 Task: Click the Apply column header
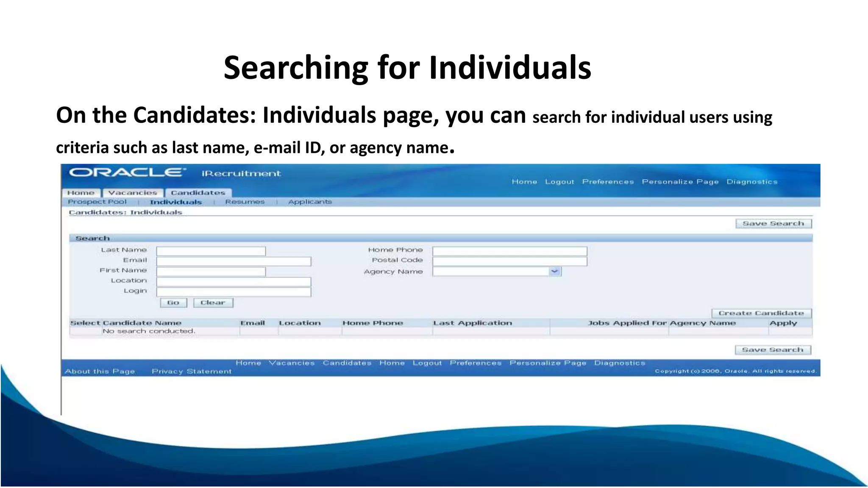[x=783, y=323]
